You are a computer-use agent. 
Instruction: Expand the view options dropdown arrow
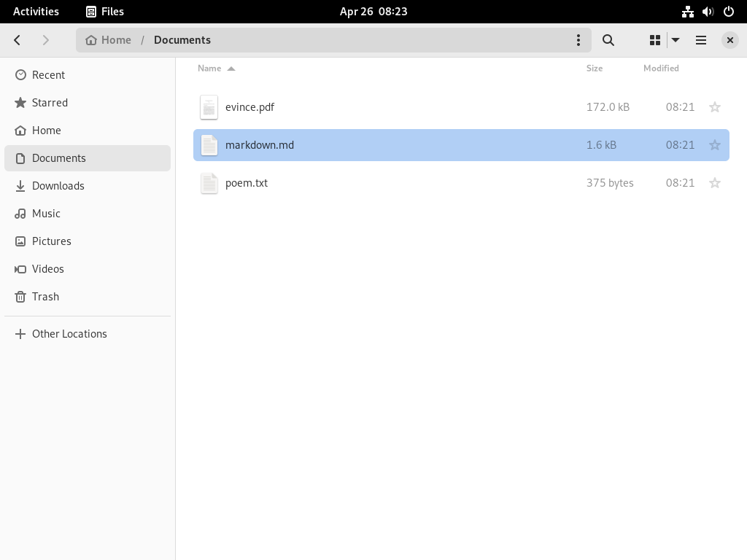[x=676, y=40]
